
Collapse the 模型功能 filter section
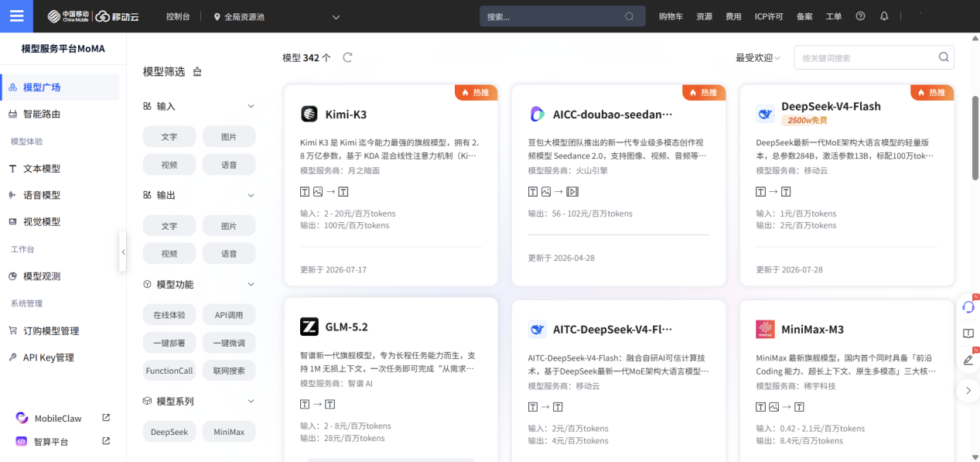coord(251,285)
